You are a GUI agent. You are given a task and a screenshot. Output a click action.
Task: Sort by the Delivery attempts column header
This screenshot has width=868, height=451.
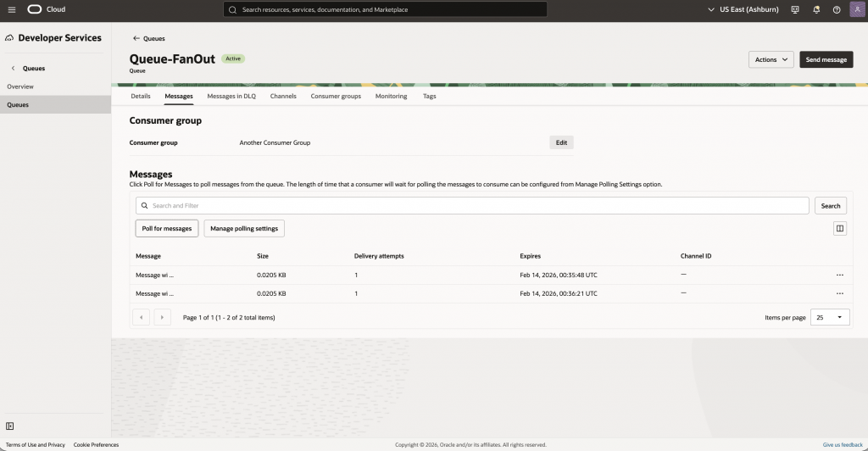[x=379, y=256]
